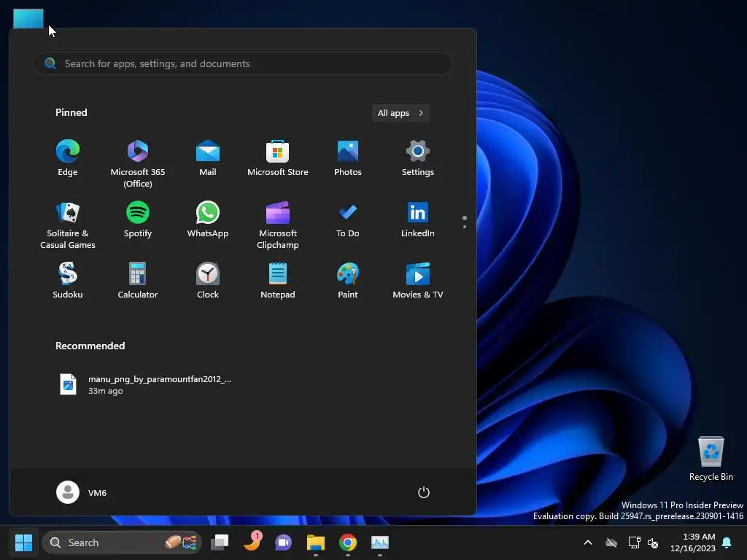The width and height of the screenshot is (747, 560).
Task: Select the Recycle Bin on desktop
Action: click(711, 459)
